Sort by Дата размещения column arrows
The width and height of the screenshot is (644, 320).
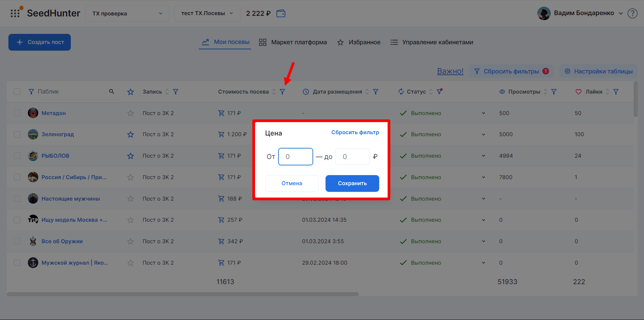click(x=367, y=92)
